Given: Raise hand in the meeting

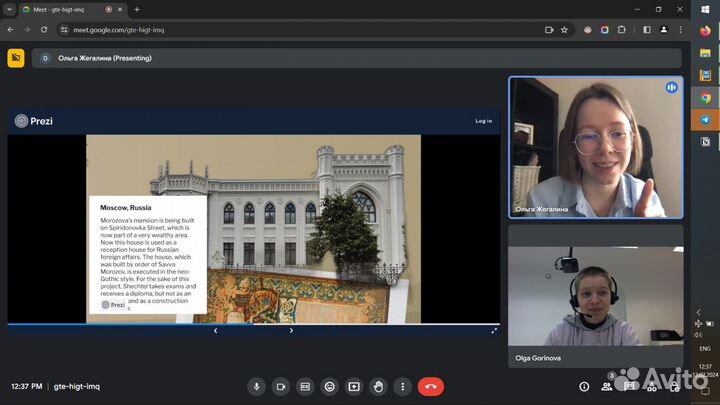Looking at the screenshot, I should (x=378, y=387).
